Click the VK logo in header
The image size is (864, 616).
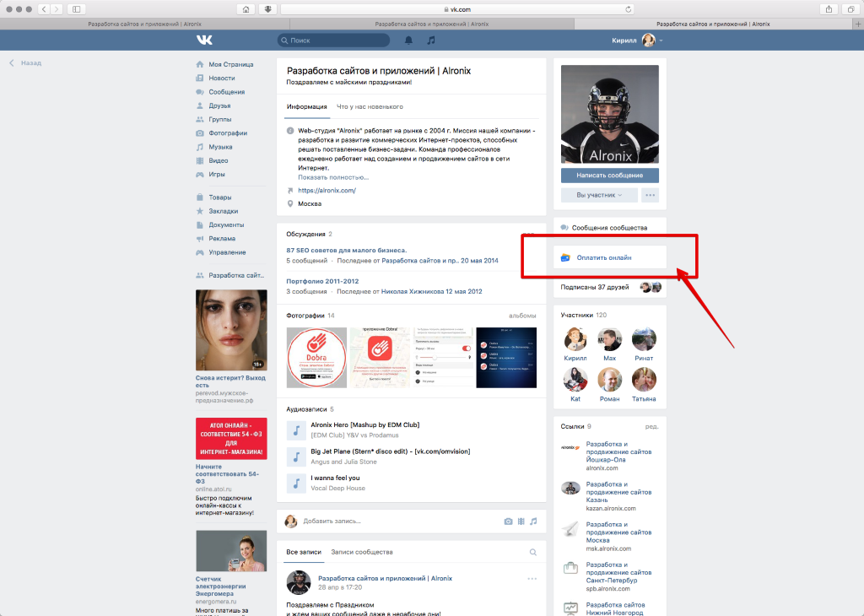tap(204, 40)
